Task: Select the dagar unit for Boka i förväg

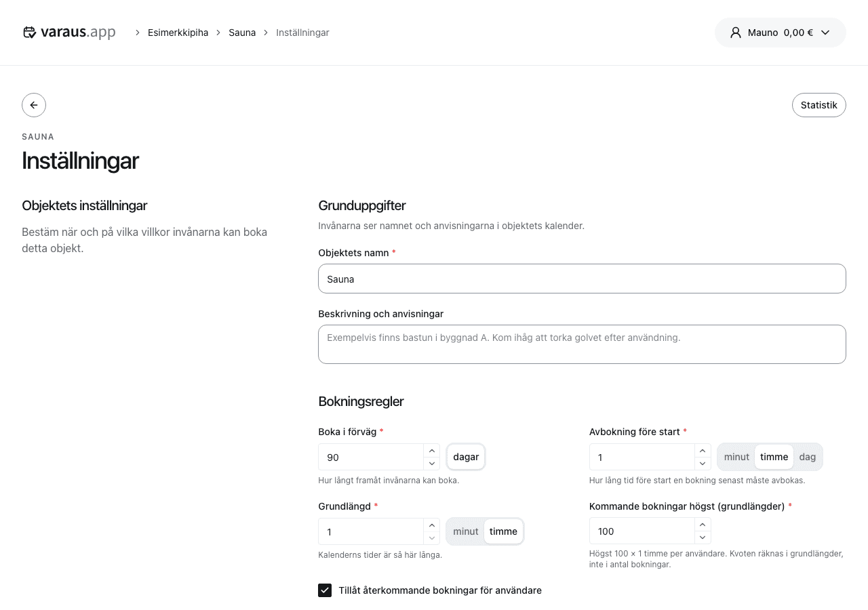Action: click(466, 457)
